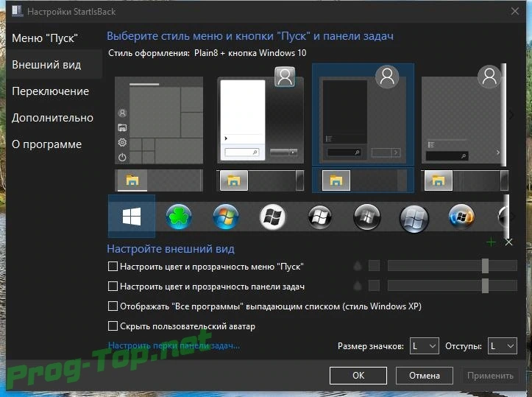532x397 pixels.
Task: Close the StartIsBack settings window
Action: 514,11
